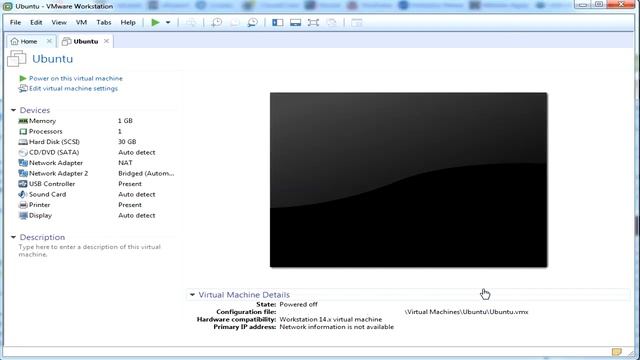
Task: Click the Network Adapter 2 icon
Action: point(23,173)
